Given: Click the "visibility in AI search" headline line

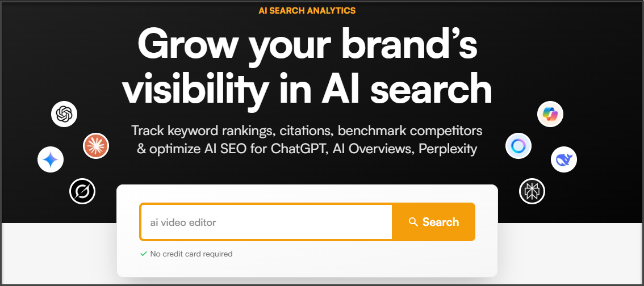Looking at the screenshot, I should coord(307,89).
